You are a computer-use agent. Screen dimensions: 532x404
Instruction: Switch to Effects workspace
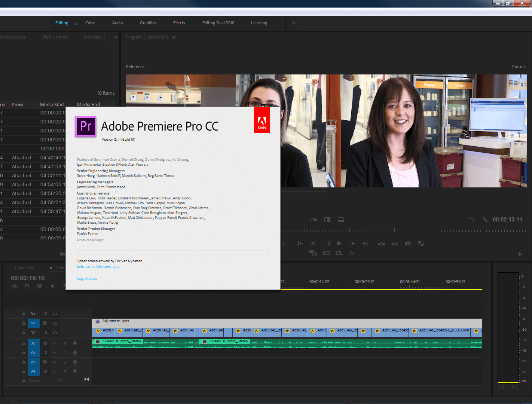coord(179,23)
